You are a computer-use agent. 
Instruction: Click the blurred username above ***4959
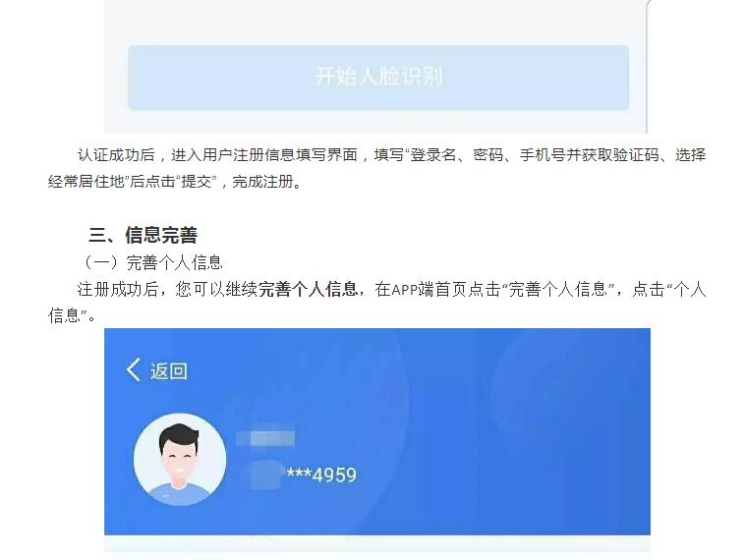tap(266, 438)
